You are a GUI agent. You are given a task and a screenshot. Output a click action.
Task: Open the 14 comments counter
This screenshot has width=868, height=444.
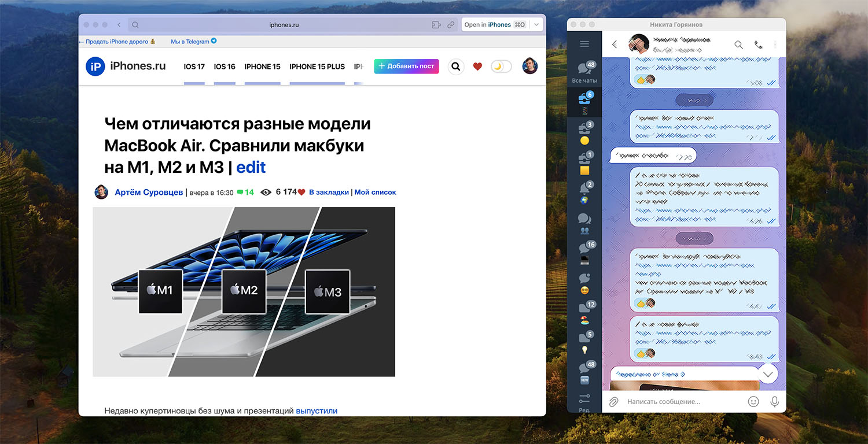(245, 192)
